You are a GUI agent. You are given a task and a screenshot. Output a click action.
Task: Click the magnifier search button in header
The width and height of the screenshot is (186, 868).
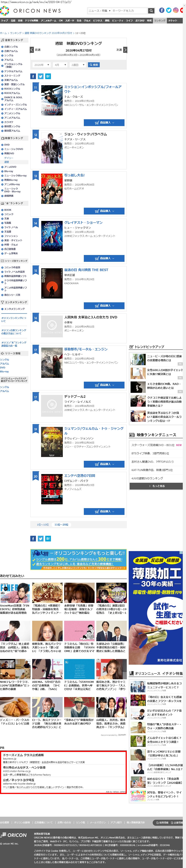pos(151,11)
